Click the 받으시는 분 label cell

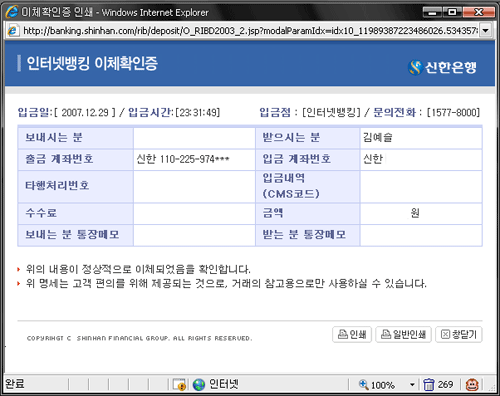point(307,137)
